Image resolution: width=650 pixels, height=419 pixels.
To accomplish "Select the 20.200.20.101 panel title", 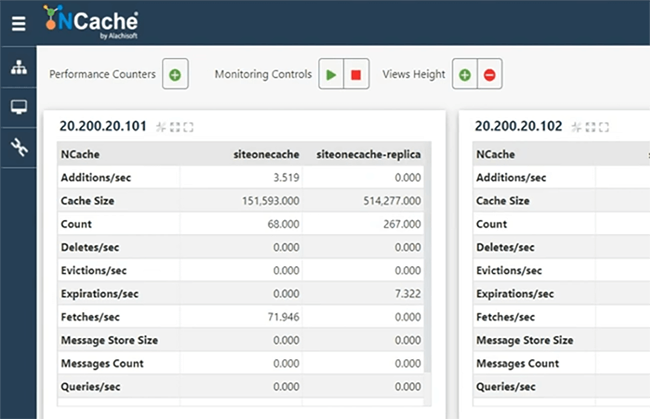I will [x=103, y=126].
